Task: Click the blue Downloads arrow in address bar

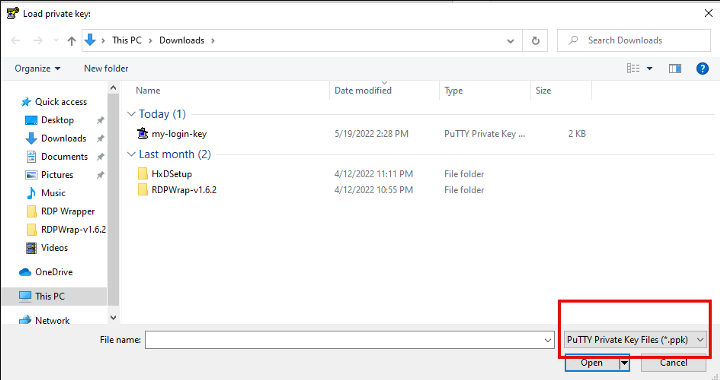Action: tap(90, 40)
